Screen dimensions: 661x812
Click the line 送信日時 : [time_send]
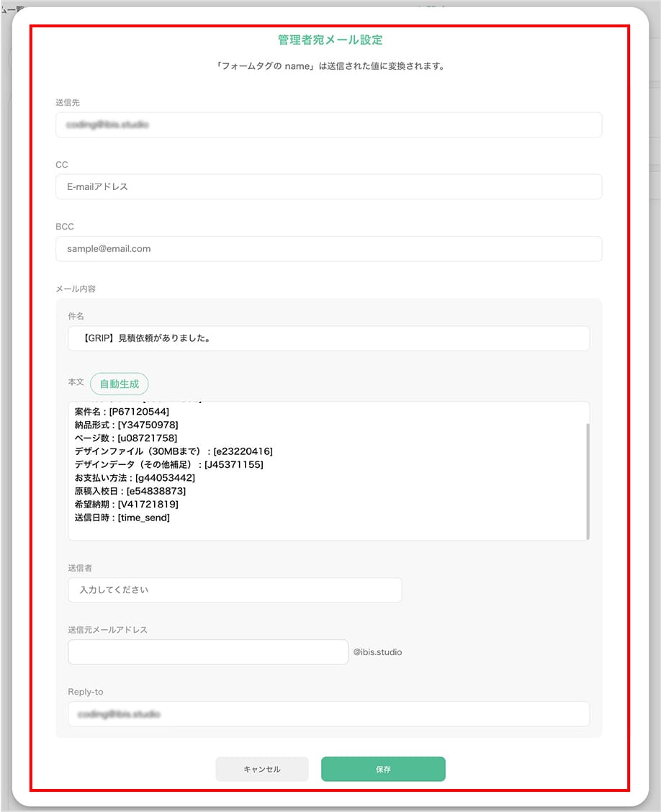point(122,518)
